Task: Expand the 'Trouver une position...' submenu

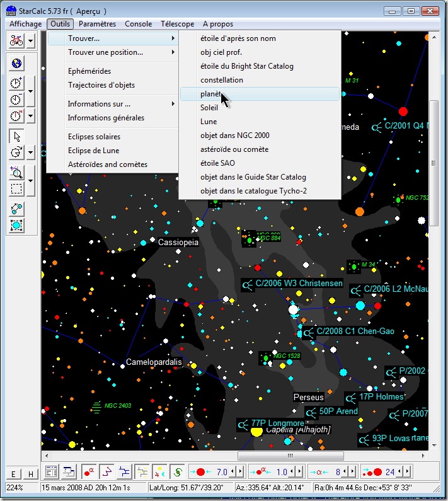Action: (113, 52)
